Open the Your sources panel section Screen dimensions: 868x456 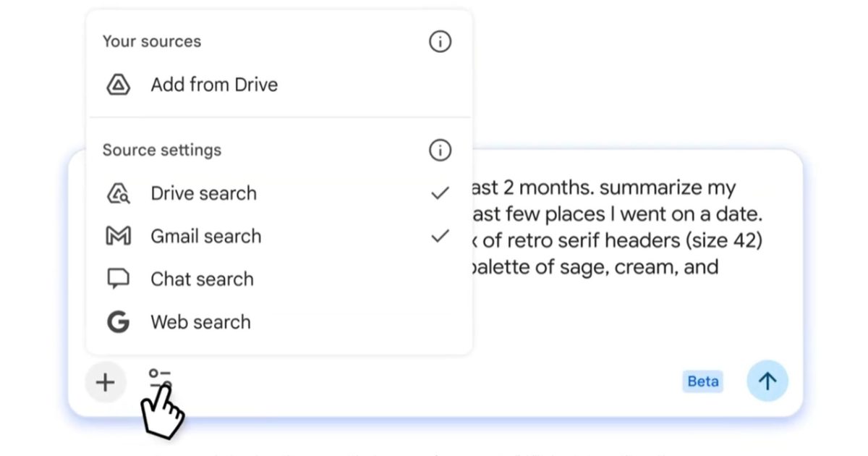(x=151, y=41)
